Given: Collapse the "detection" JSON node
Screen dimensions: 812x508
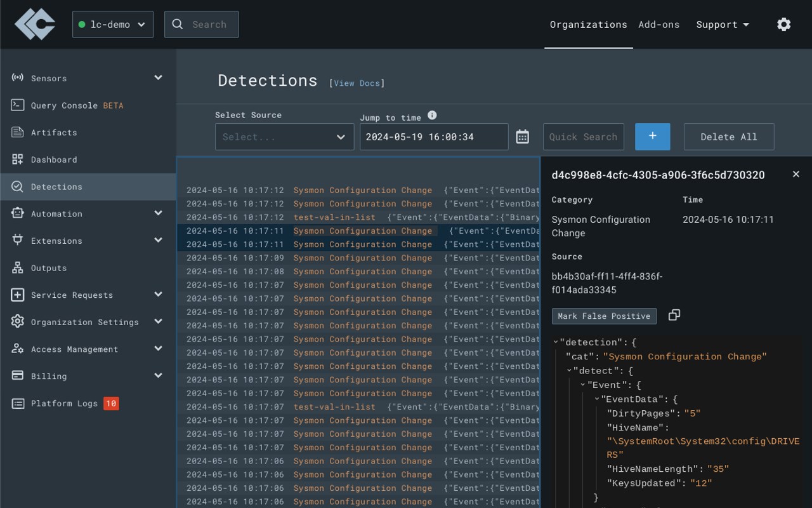Looking at the screenshot, I should 556,342.
